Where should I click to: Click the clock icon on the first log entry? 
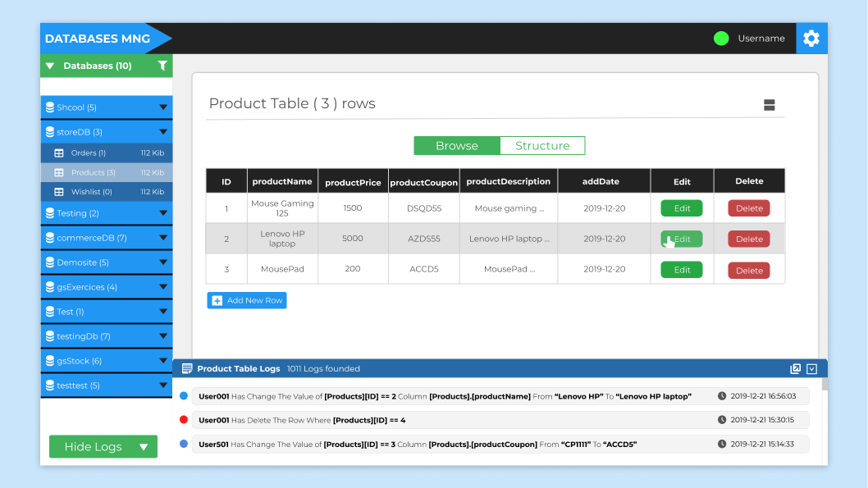720,395
